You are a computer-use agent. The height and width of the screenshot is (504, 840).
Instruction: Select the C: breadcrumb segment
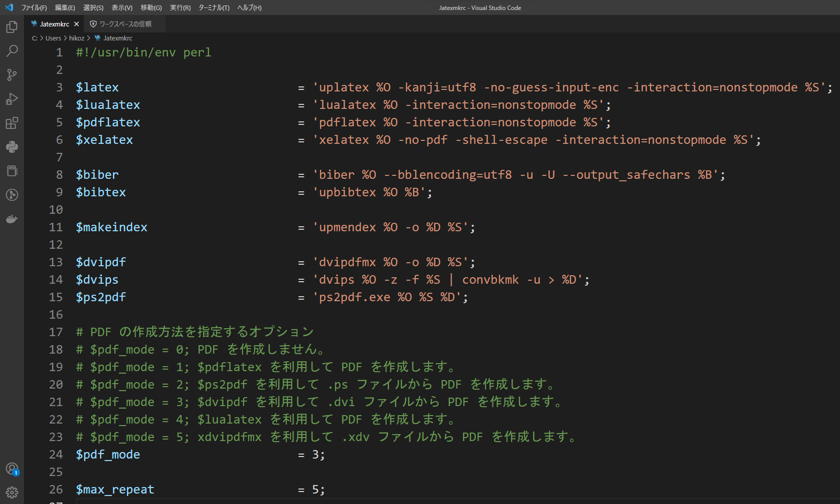(x=34, y=38)
